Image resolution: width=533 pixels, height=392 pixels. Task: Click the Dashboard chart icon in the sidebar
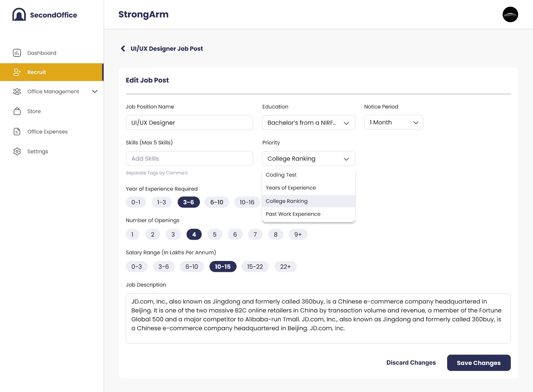pos(17,53)
